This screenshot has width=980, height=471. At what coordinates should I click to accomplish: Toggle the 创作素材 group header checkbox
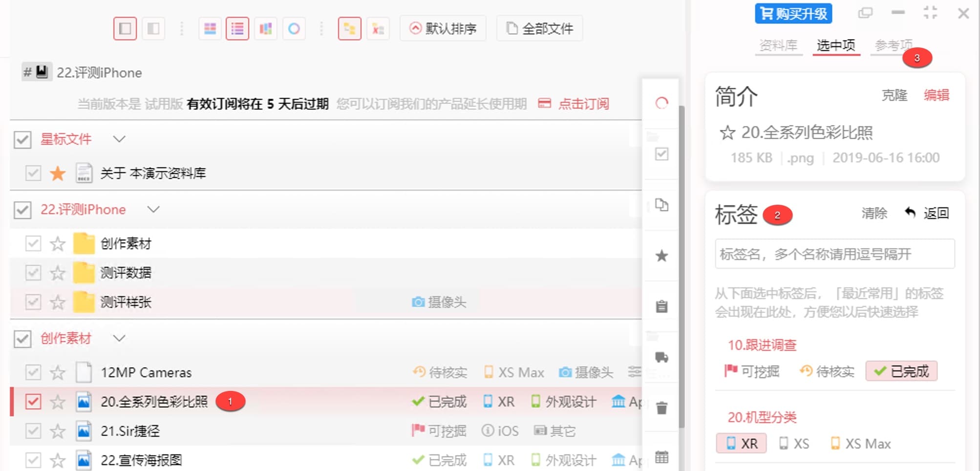pyautogui.click(x=22, y=339)
